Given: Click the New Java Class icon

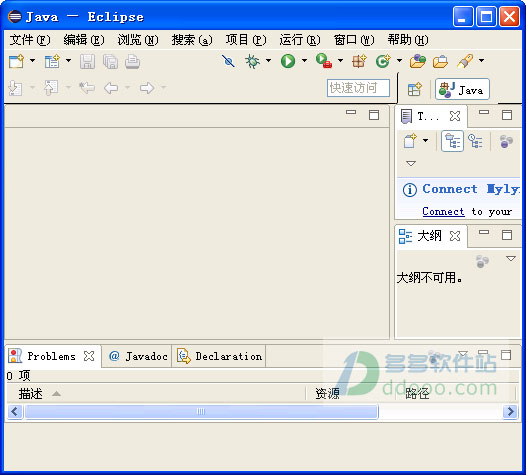Looking at the screenshot, I should tap(383, 61).
